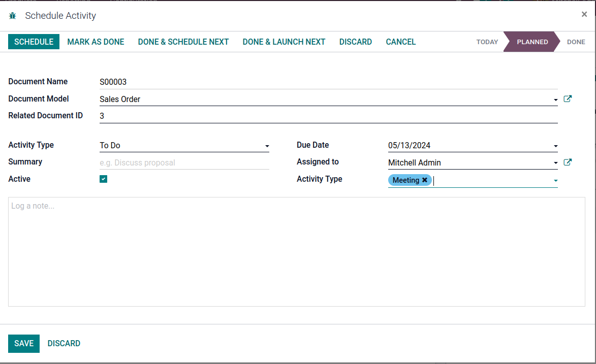Screen dimensions: 596x364
Task: Expand the Document Model dropdown
Action: (x=555, y=100)
